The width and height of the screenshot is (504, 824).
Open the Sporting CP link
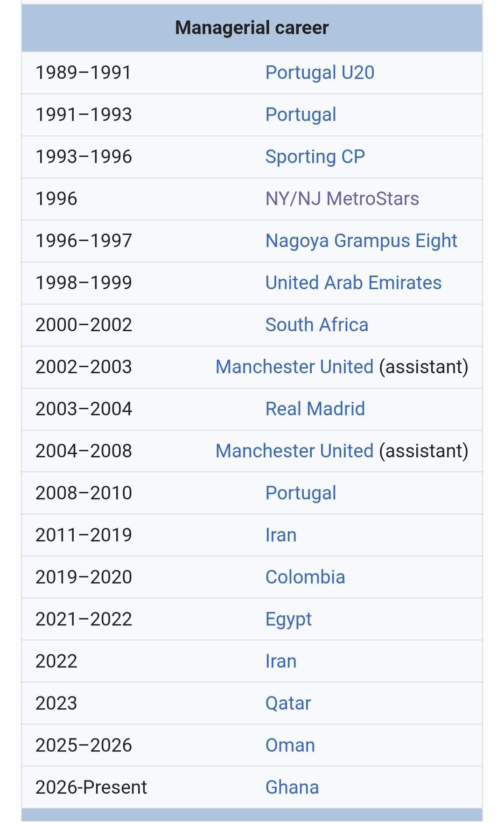pyautogui.click(x=315, y=157)
